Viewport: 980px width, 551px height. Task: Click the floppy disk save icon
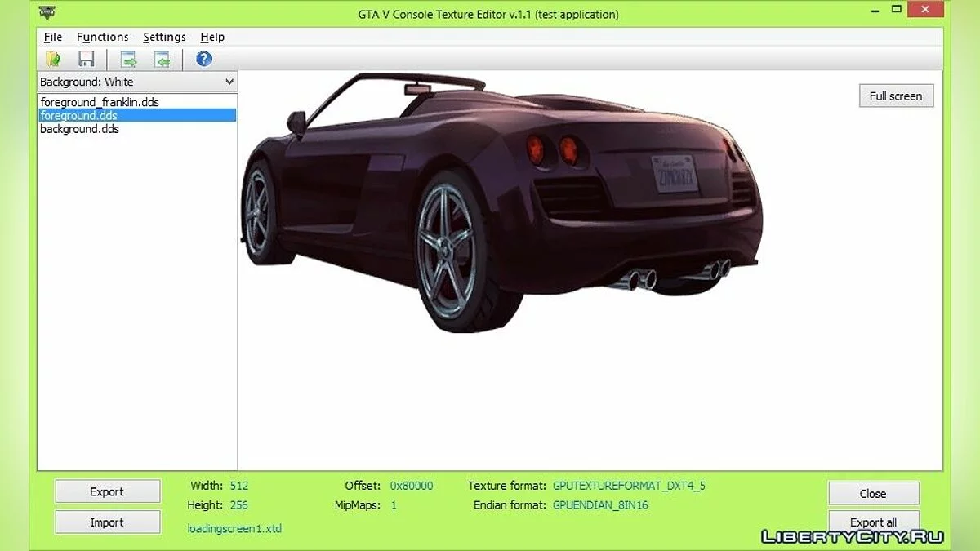[x=87, y=59]
